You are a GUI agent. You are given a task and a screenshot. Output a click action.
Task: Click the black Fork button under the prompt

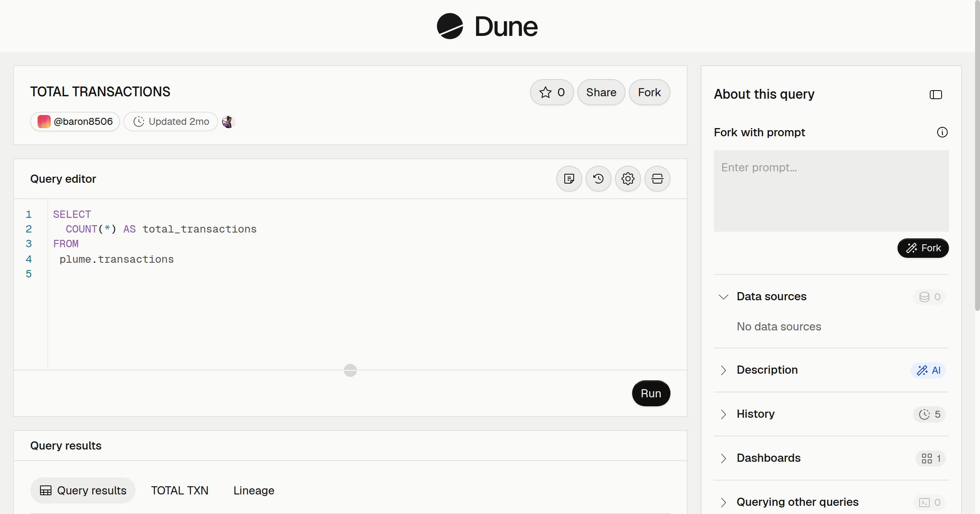923,248
